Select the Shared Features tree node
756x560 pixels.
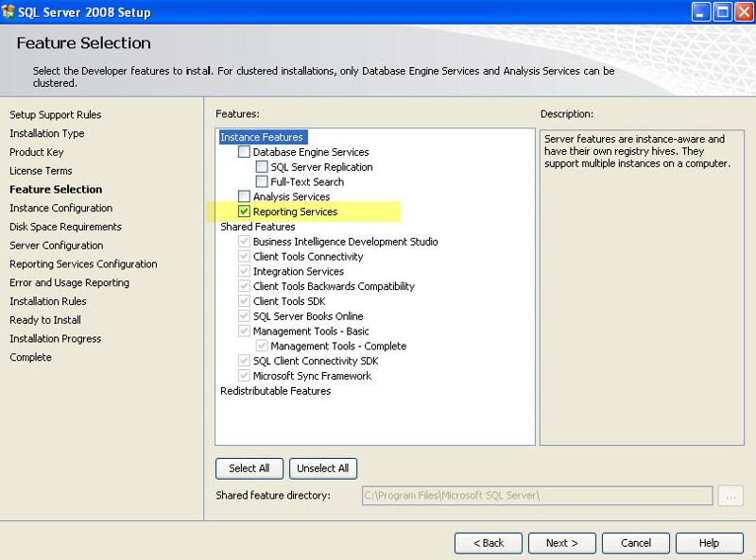pyautogui.click(x=257, y=227)
